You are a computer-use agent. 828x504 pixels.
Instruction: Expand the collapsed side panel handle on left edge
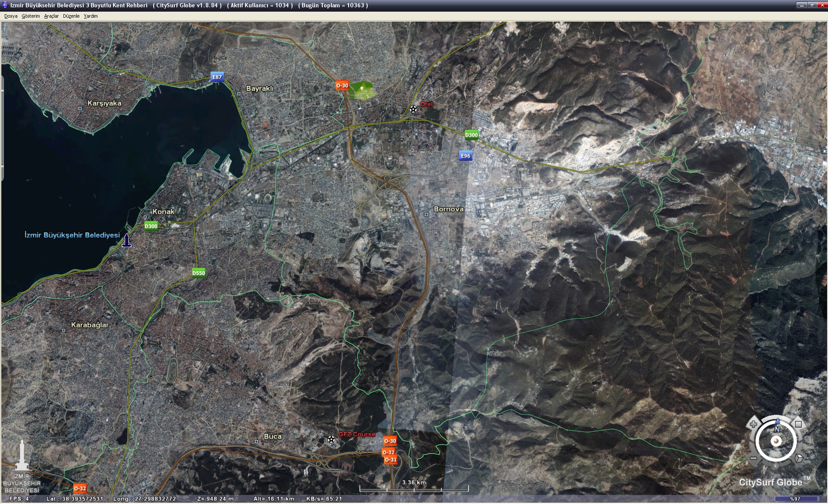click(2, 128)
